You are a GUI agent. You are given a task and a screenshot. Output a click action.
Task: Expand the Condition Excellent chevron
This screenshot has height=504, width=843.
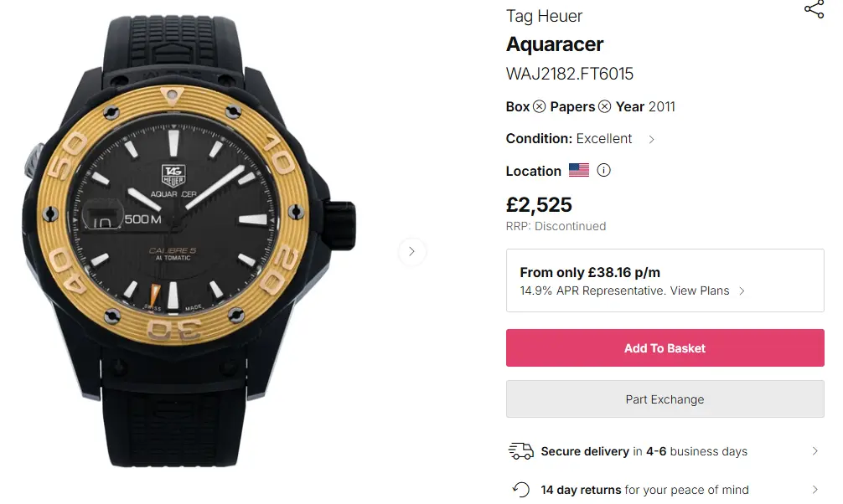click(652, 139)
